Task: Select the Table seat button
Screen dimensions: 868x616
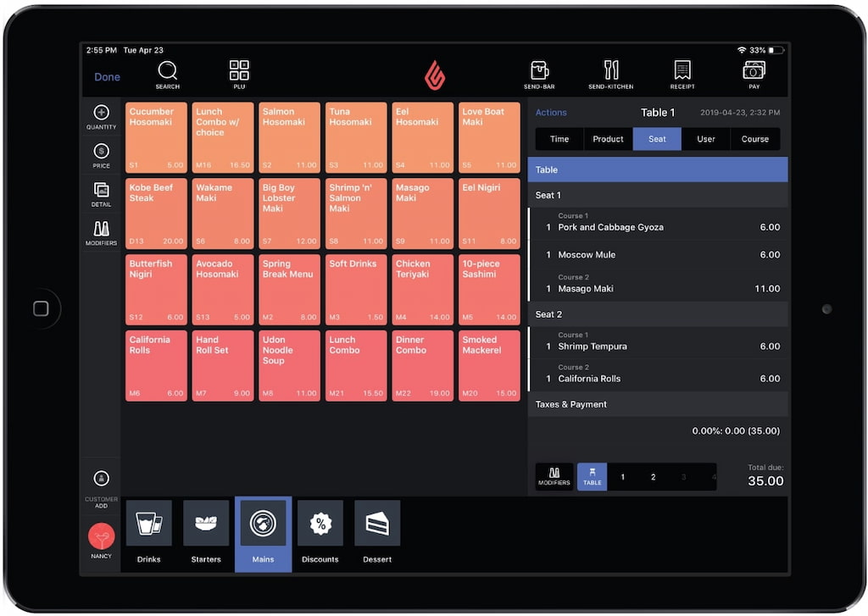Action: tap(593, 476)
